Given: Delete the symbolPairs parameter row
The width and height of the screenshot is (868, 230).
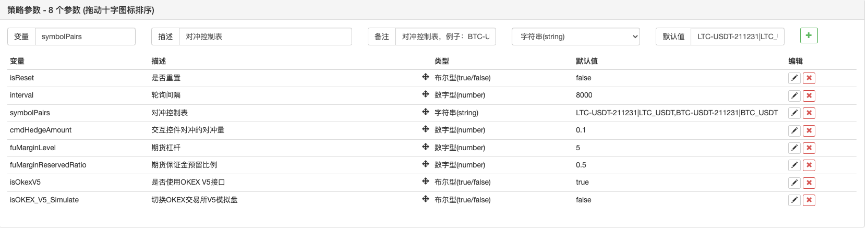Looking at the screenshot, I should click(809, 113).
